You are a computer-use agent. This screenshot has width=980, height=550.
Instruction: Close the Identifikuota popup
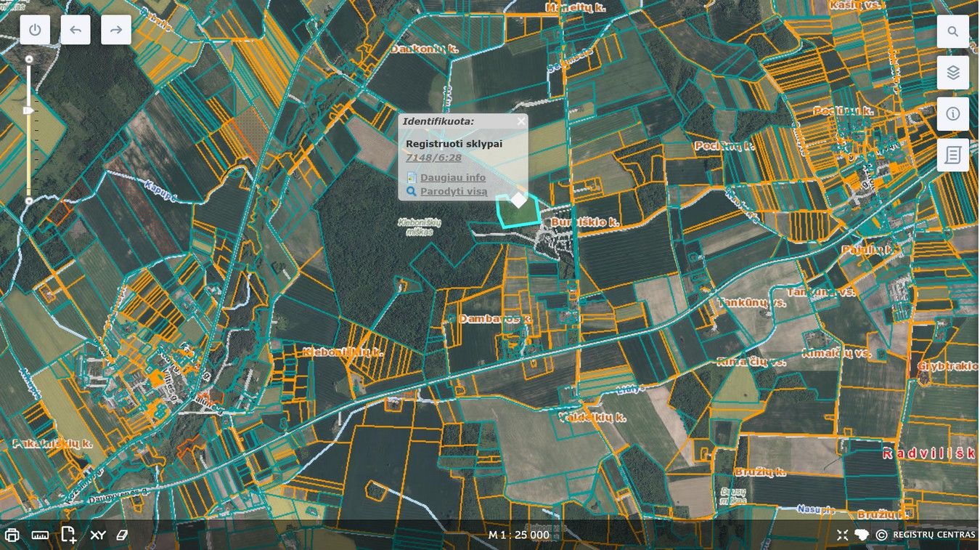click(x=520, y=121)
